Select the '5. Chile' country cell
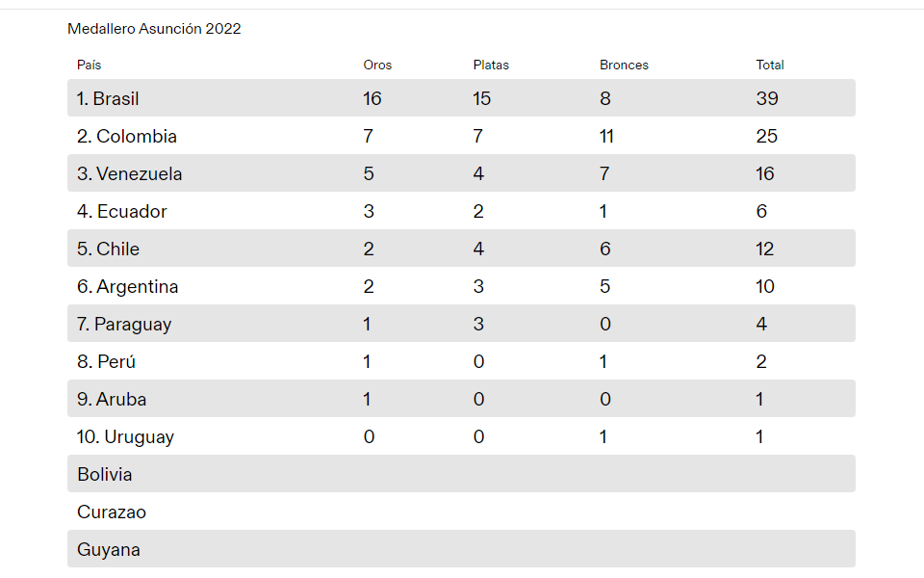Viewport: 924px width, 578px height. pos(109,250)
